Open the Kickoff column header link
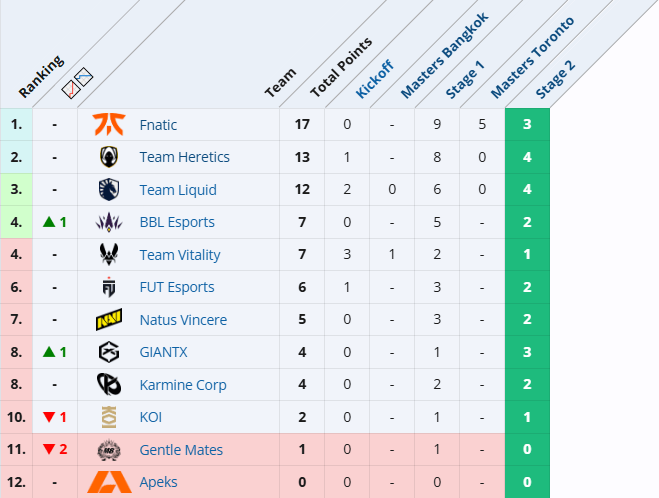659x498 pixels. 374,79
